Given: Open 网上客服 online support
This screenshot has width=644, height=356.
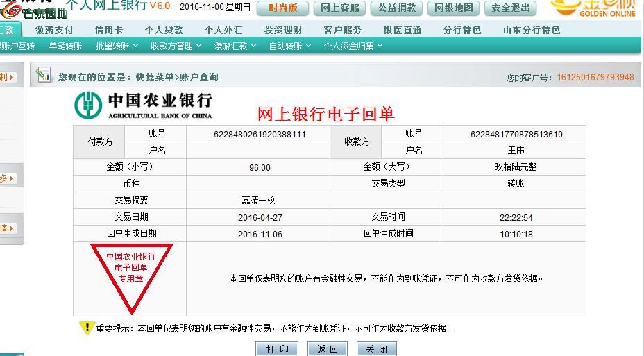Looking at the screenshot, I should click(339, 8).
